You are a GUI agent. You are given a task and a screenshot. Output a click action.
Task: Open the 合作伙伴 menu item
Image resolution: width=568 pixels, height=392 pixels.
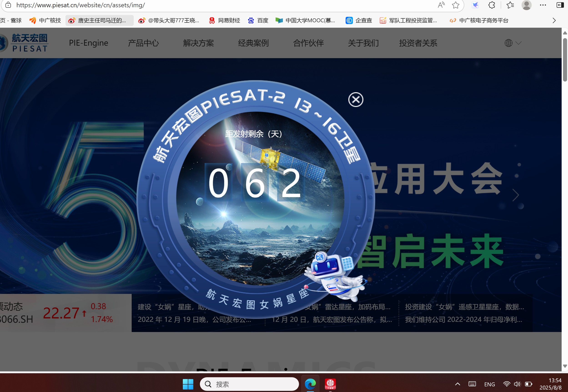click(308, 43)
